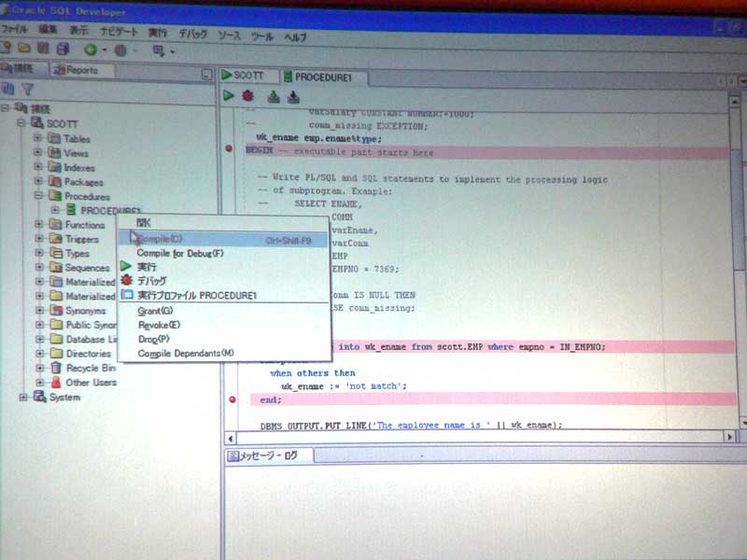Run PROCEDURE1 with the green editor arrow

(x=229, y=96)
